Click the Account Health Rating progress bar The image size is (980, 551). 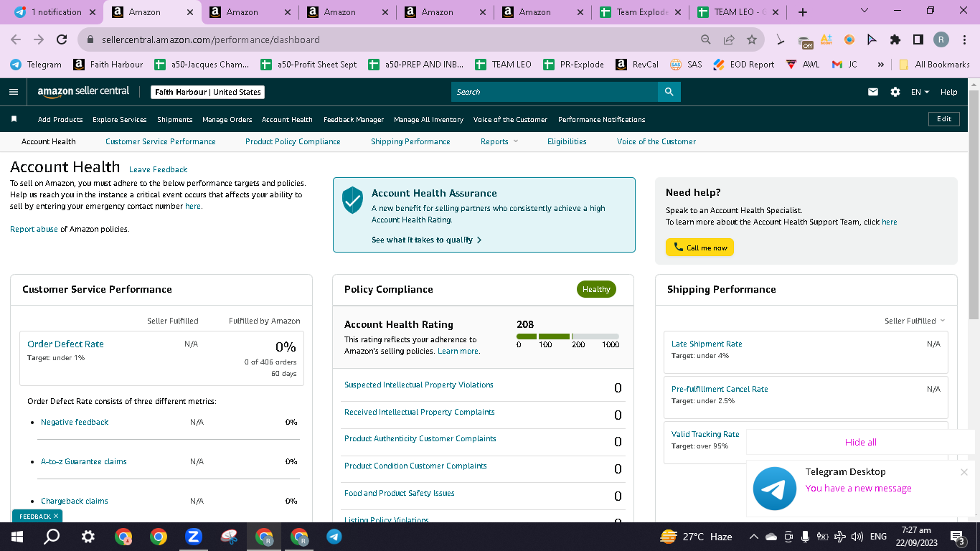(567, 336)
